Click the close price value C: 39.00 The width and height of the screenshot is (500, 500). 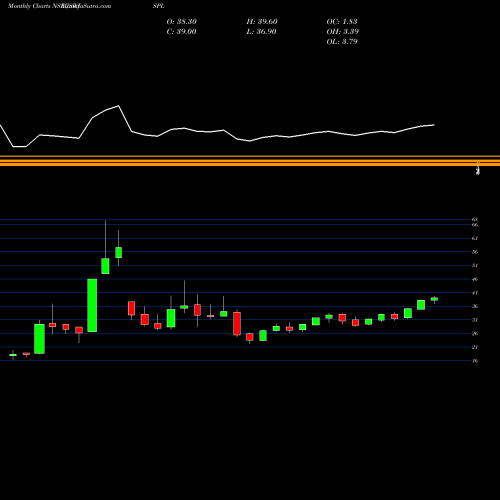coord(181,32)
